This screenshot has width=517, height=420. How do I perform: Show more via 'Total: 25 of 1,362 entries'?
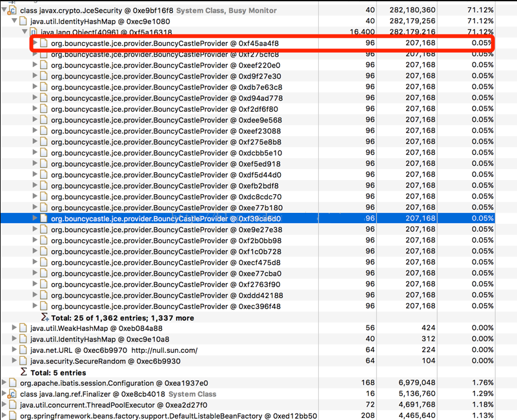[123, 318]
